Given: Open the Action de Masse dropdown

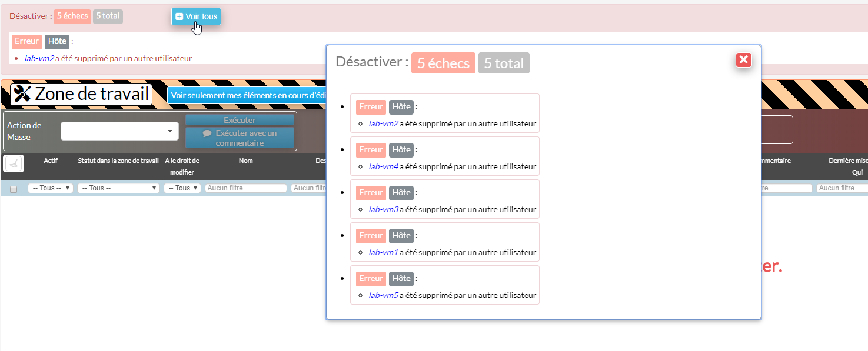Looking at the screenshot, I should (119, 131).
